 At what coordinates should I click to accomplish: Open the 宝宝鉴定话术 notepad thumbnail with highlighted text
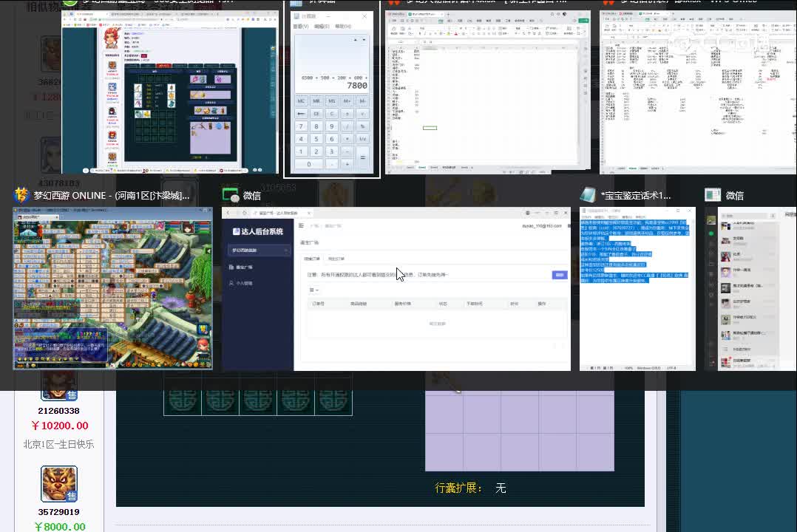coord(637,289)
